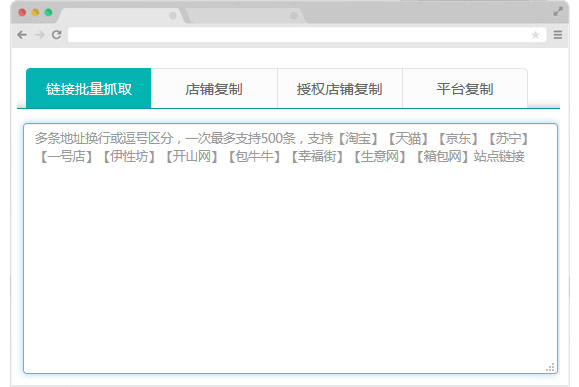Close the second browser tab via its dot
This screenshot has width=579, height=387.
click(x=294, y=16)
